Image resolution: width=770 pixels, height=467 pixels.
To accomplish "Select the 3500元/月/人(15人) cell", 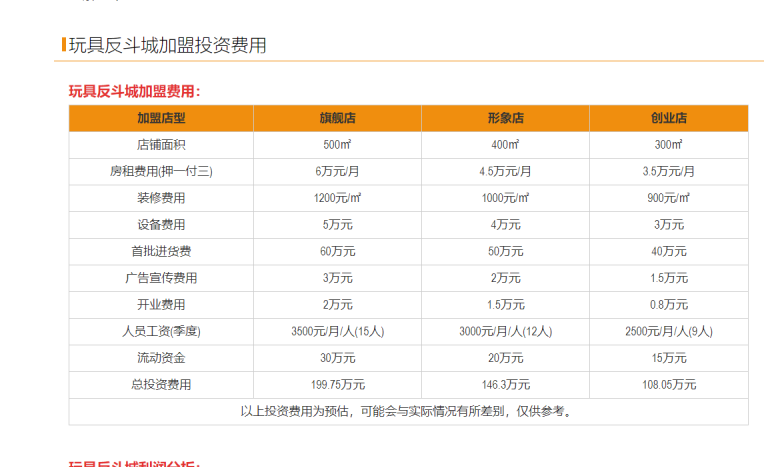I will [x=337, y=331].
